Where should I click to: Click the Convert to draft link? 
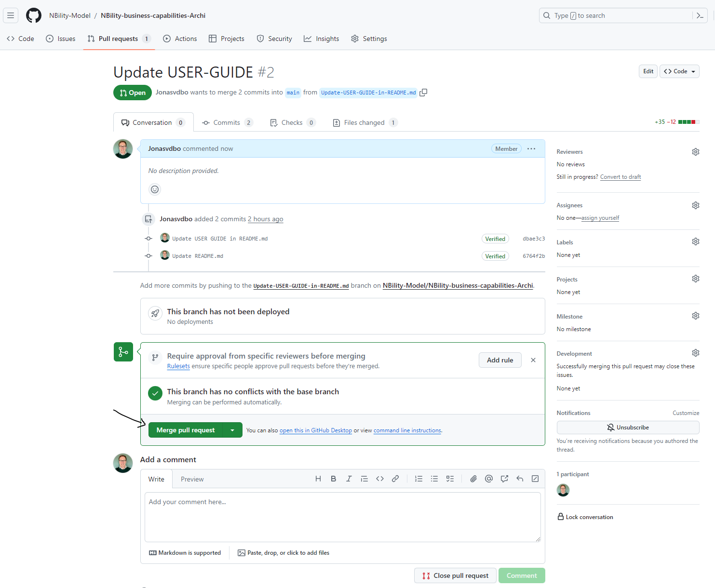coord(620,177)
